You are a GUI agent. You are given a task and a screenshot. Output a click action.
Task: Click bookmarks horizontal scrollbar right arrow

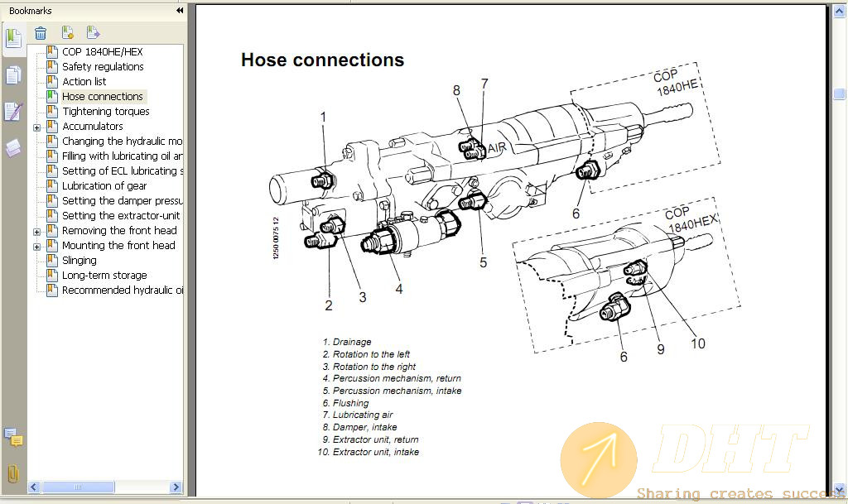tap(176, 487)
